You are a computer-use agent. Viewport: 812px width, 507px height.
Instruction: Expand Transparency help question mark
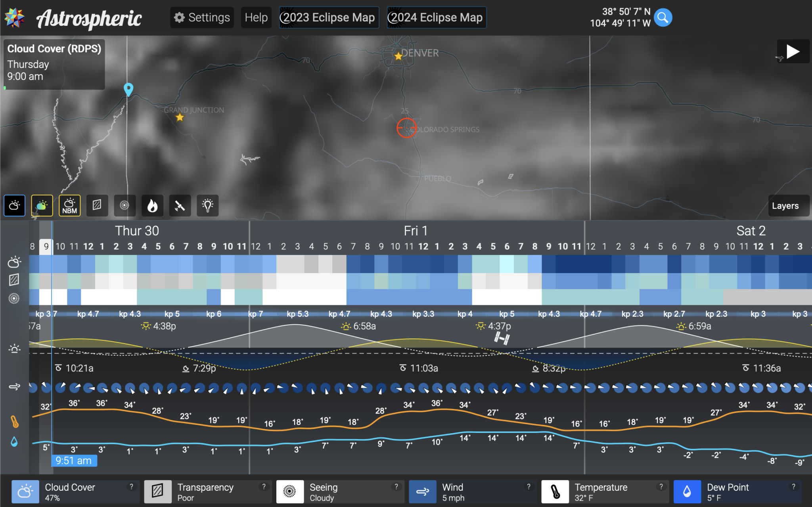264,486
